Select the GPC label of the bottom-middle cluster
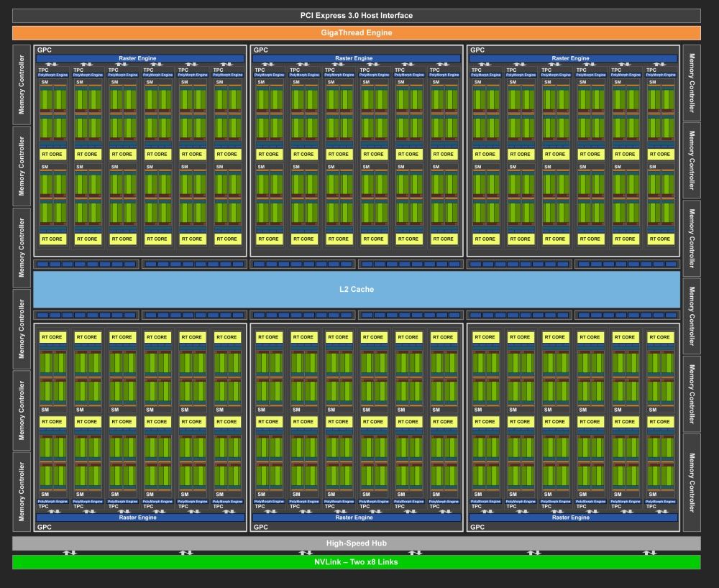The image size is (719, 588). pos(261,527)
